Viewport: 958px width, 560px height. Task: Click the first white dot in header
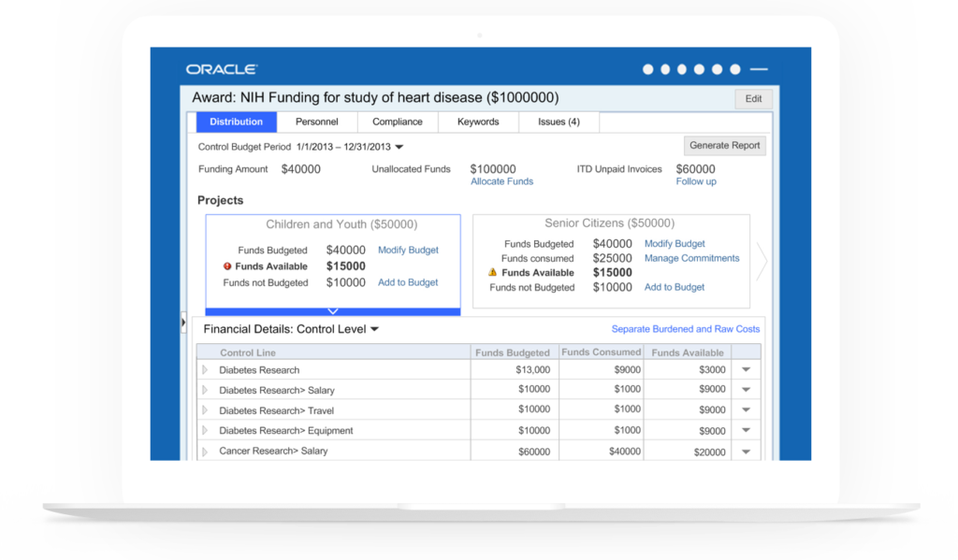coord(647,69)
